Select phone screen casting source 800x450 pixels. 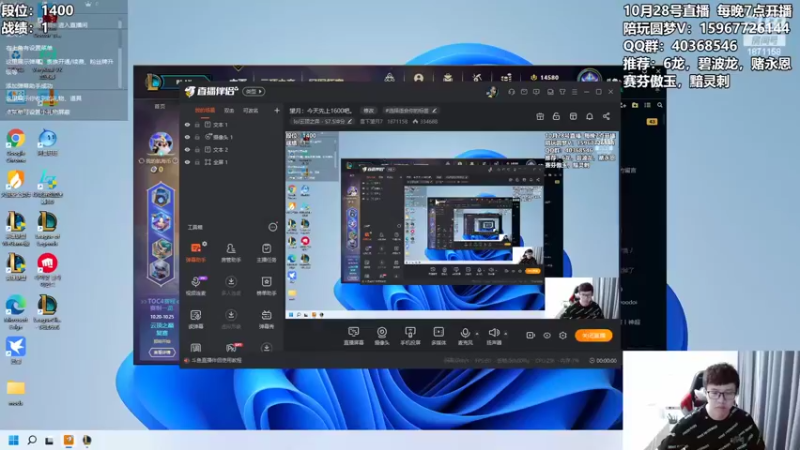(410, 336)
